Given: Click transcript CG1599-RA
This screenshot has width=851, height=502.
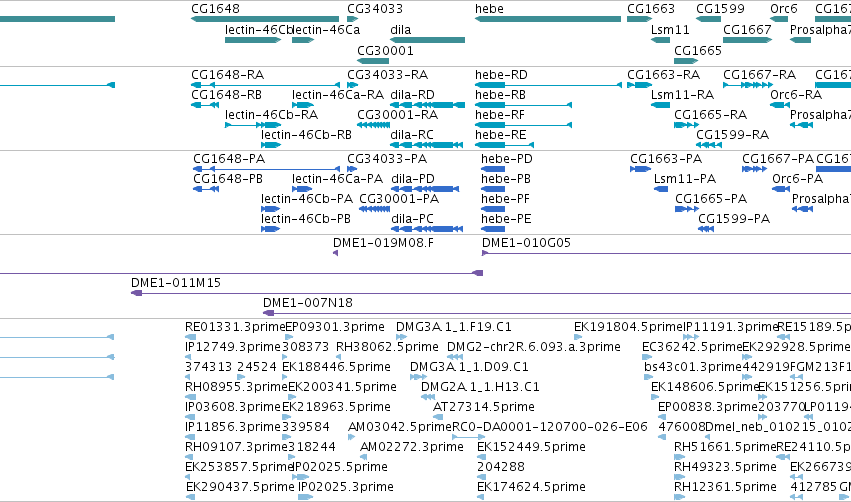Looking at the screenshot, I should tap(732, 135).
